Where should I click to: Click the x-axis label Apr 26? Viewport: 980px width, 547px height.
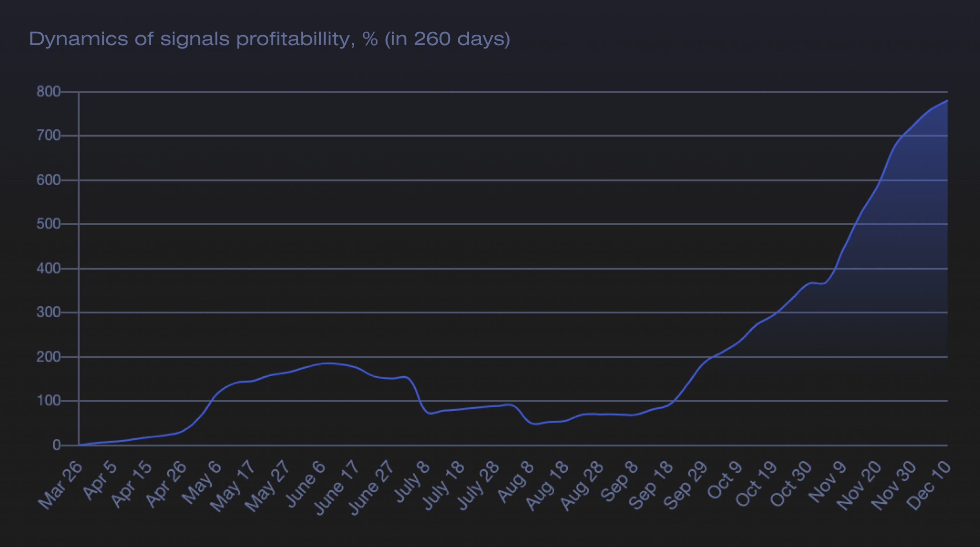click(x=165, y=484)
